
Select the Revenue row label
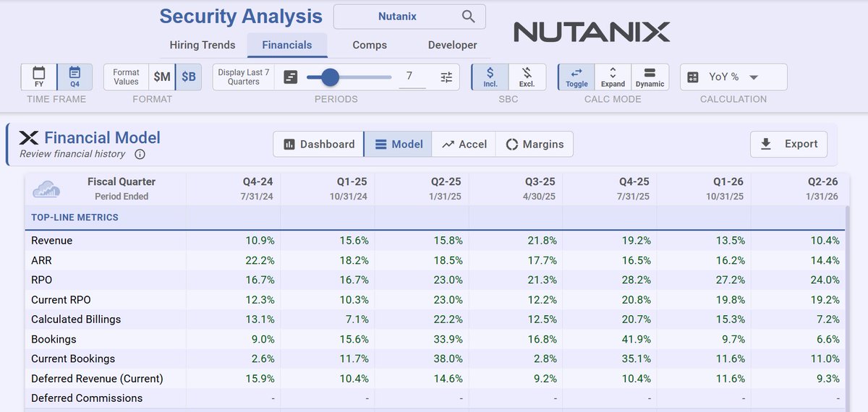52,241
